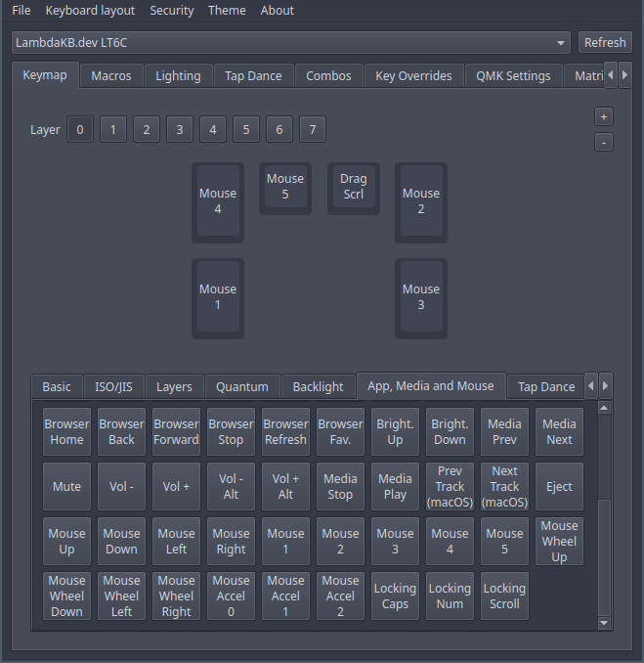The height and width of the screenshot is (663, 644).
Task: Pick the Mouse Accel 0 keycode
Action: (231, 597)
